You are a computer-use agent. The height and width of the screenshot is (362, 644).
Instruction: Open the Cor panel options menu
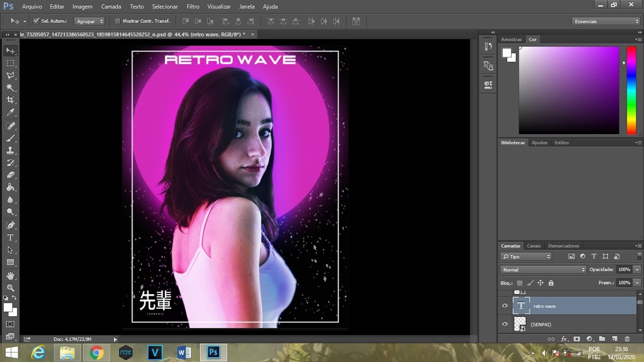coord(638,39)
